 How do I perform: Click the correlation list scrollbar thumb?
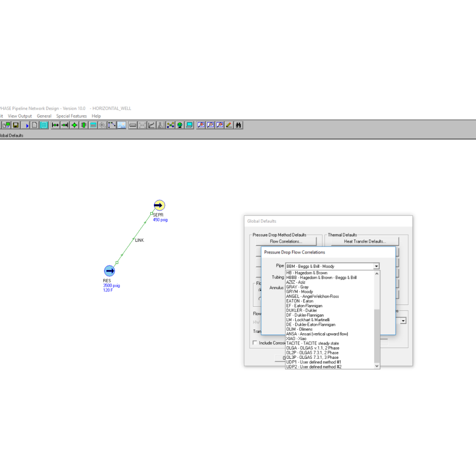coord(377,336)
